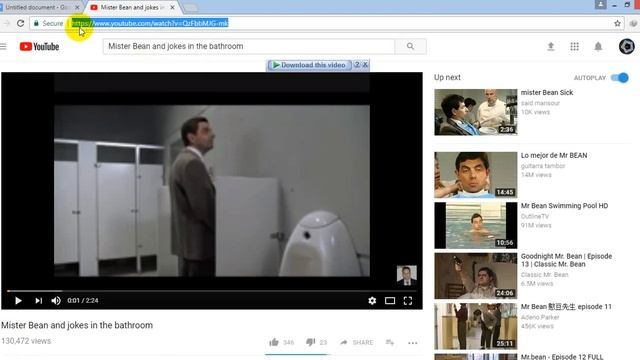Open the account avatar menu
Screen dimensions: 640x360
click(627, 47)
